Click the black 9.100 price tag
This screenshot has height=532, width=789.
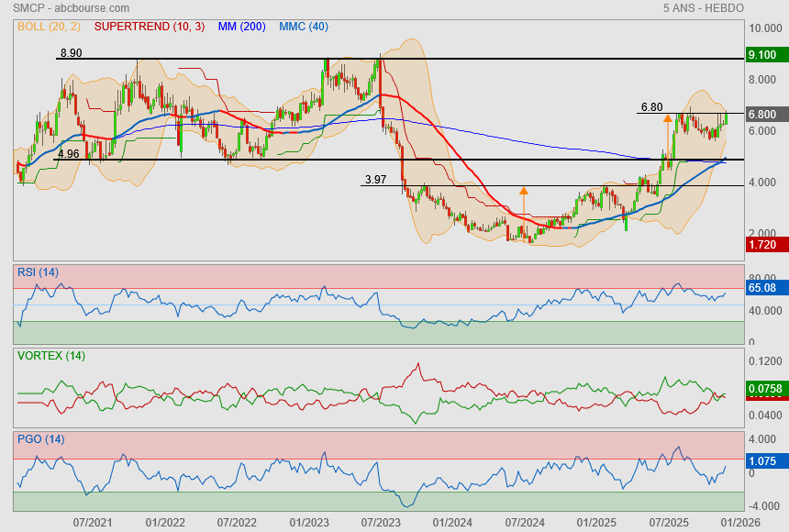pos(763,56)
